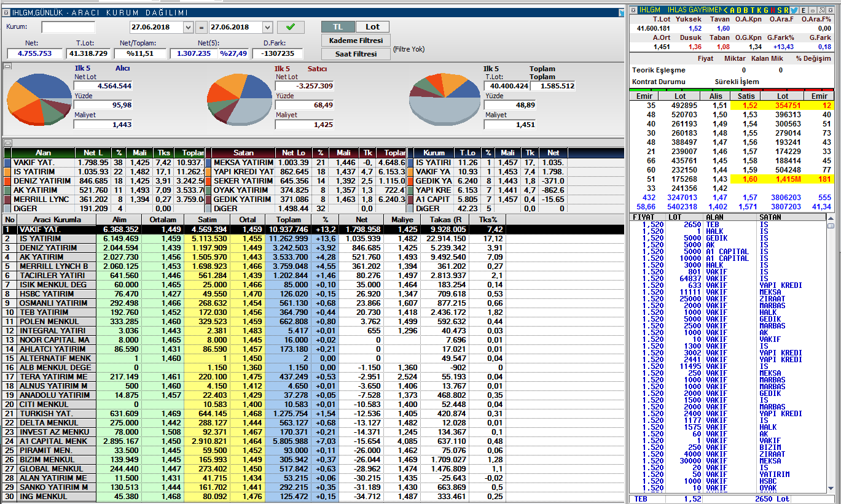
Task: Click the Ilk 5 Satıcı pie chart
Action: pyautogui.click(x=239, y=99)
